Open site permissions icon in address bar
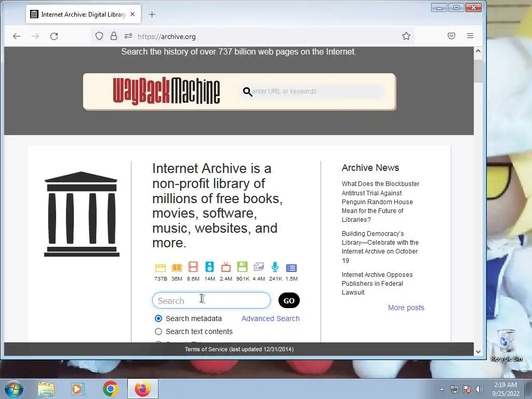The image size is (532, 399). [128, 36]
